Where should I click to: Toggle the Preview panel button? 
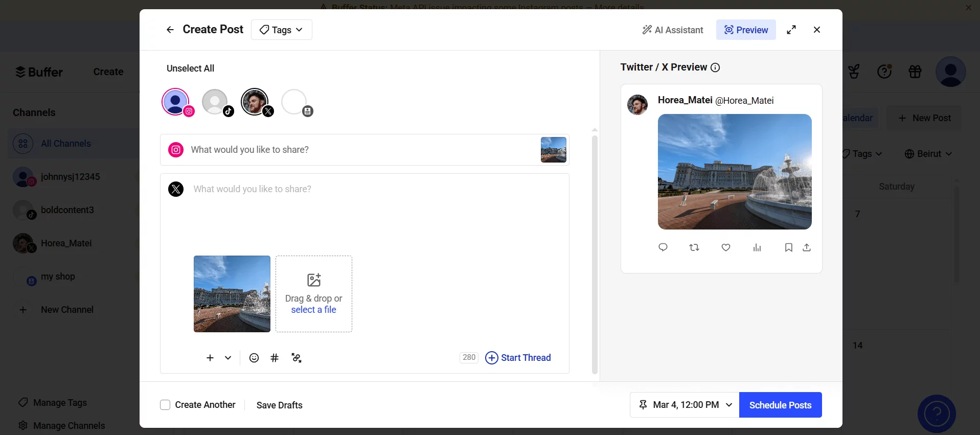pyautogui.click(x=746, y=30)
